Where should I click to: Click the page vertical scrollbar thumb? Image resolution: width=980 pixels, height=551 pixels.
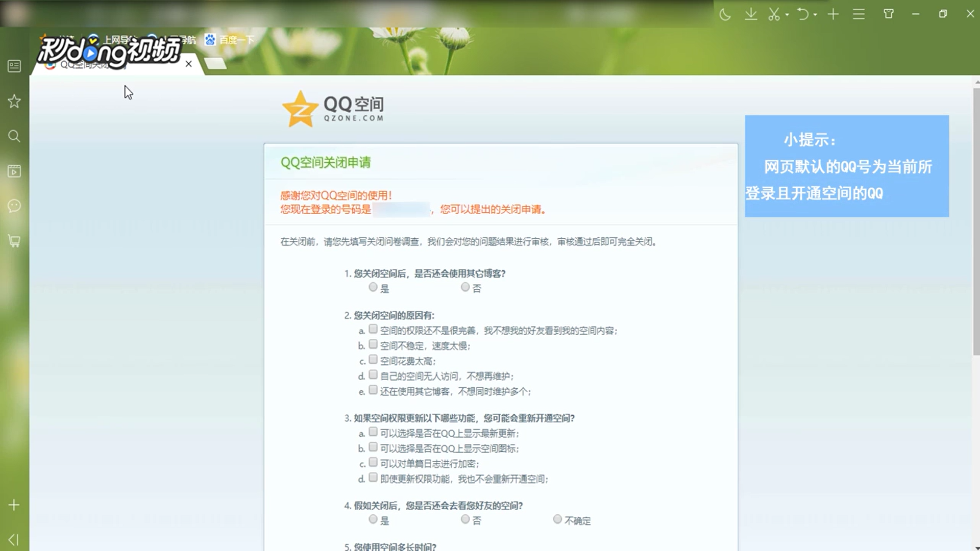coord(976,221)
